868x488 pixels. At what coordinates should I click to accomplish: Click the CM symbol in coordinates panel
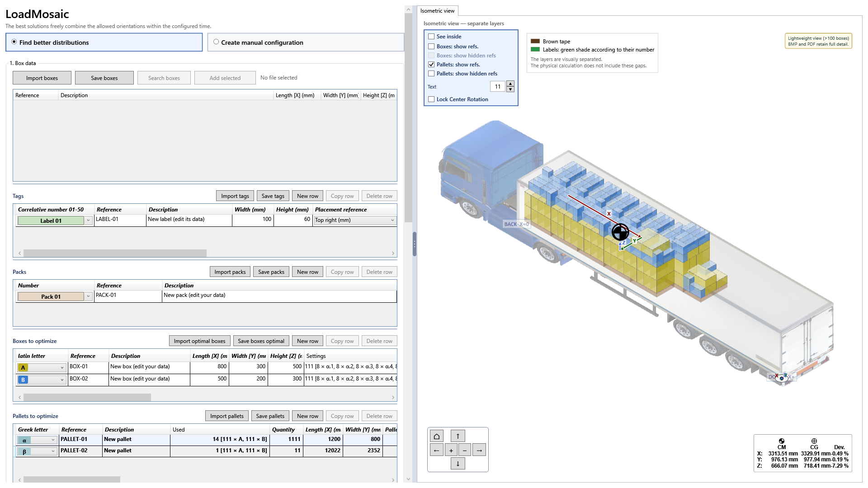tap(781, 441)
